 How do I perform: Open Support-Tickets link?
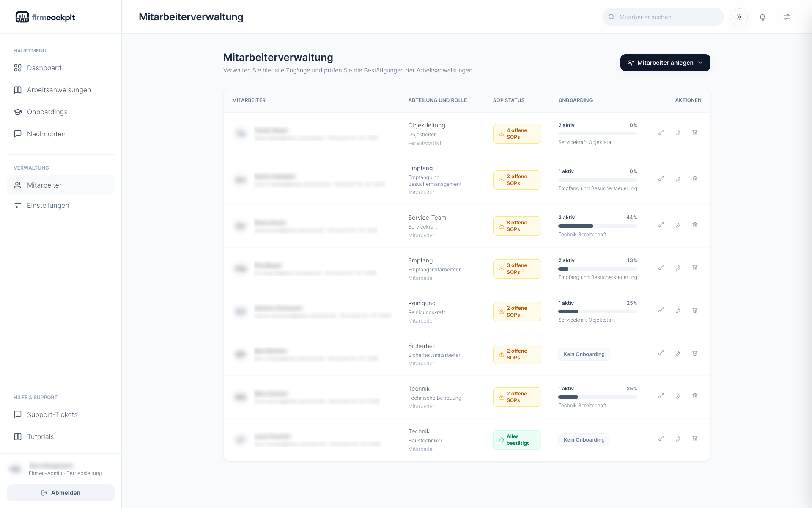point(52,414)
